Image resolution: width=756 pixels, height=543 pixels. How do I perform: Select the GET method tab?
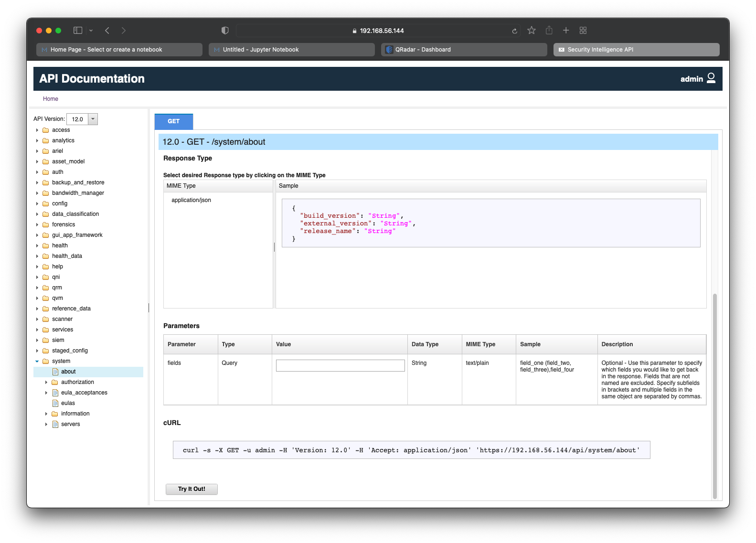click(x=174, y=121)
